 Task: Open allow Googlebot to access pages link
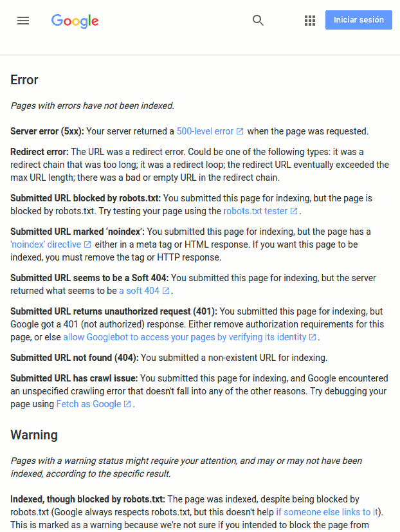pyautogui.click(x=185, y=337)
